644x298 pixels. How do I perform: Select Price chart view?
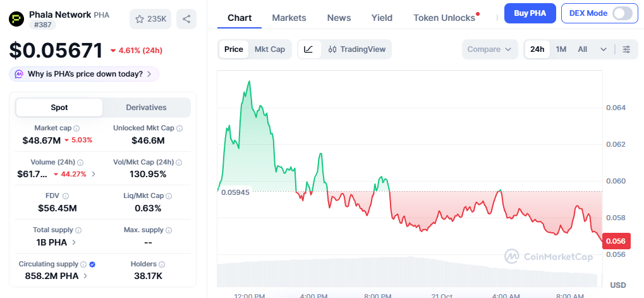coord(234,49)
